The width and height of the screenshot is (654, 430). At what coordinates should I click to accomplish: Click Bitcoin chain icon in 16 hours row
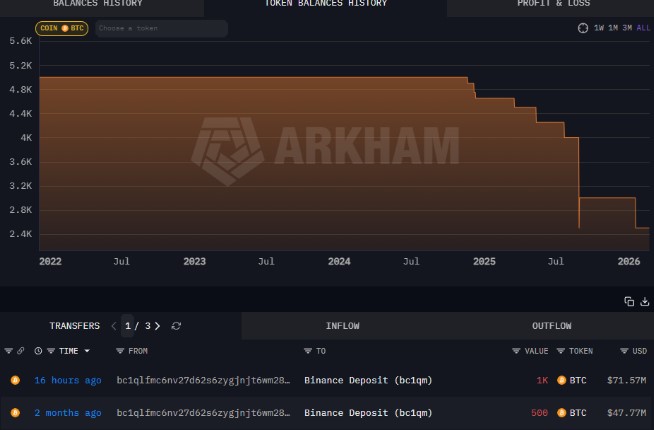point(15,380)
